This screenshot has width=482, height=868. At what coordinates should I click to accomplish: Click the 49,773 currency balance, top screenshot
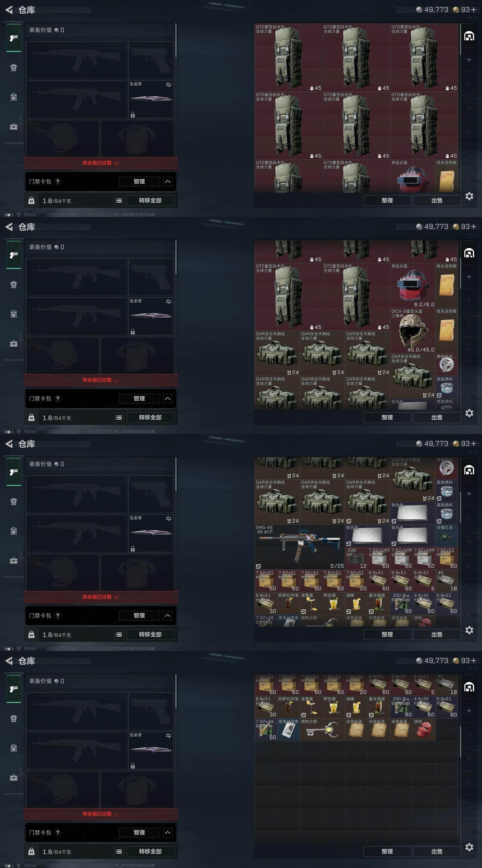point(432,10)
